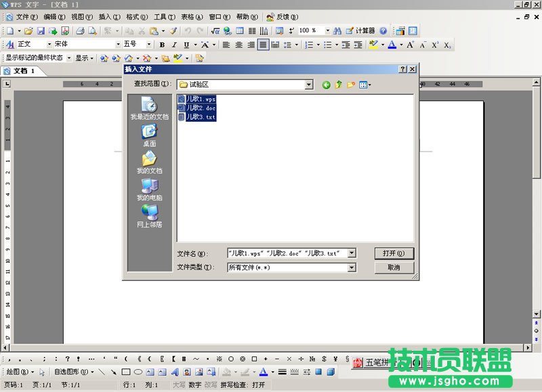Toggle Italic formatting in the toolbar

pos(175,45)
